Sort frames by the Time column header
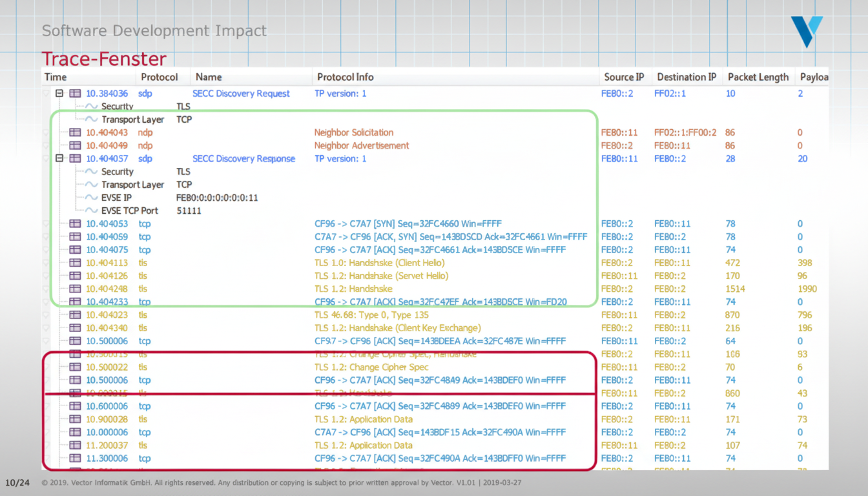The height and width of the screenshot is (496, 868). tap(55, 77)
